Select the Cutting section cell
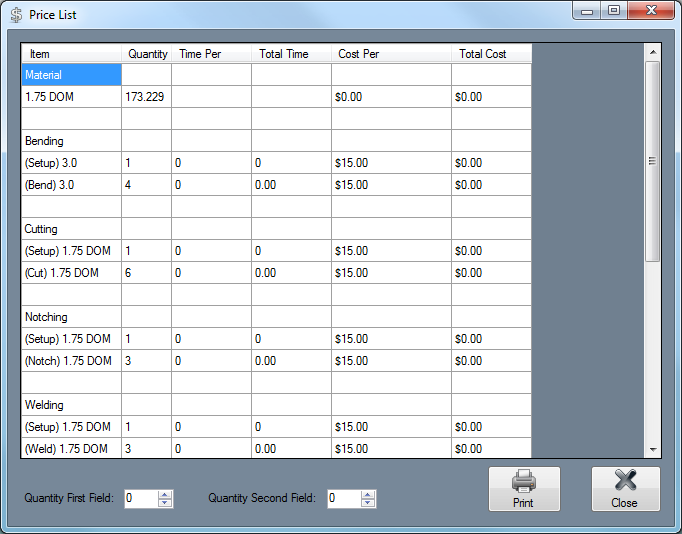The height and width of the screenshot is (534, 682). pyautogui.click(x=71, y=229)
